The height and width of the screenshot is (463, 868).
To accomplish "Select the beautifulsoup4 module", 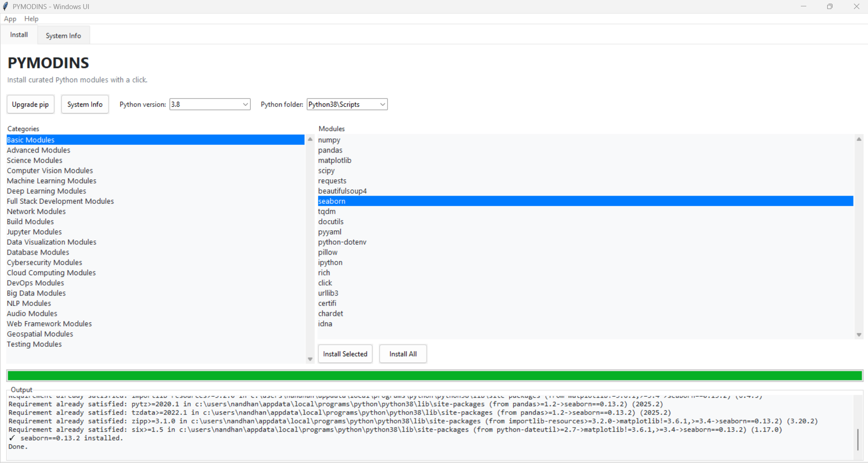I will click(342, 191).
